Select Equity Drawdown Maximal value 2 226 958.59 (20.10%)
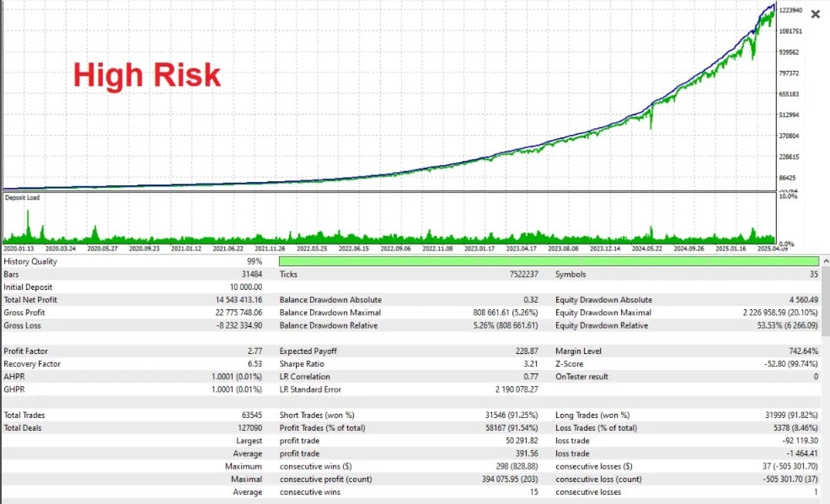 (780, 313)
